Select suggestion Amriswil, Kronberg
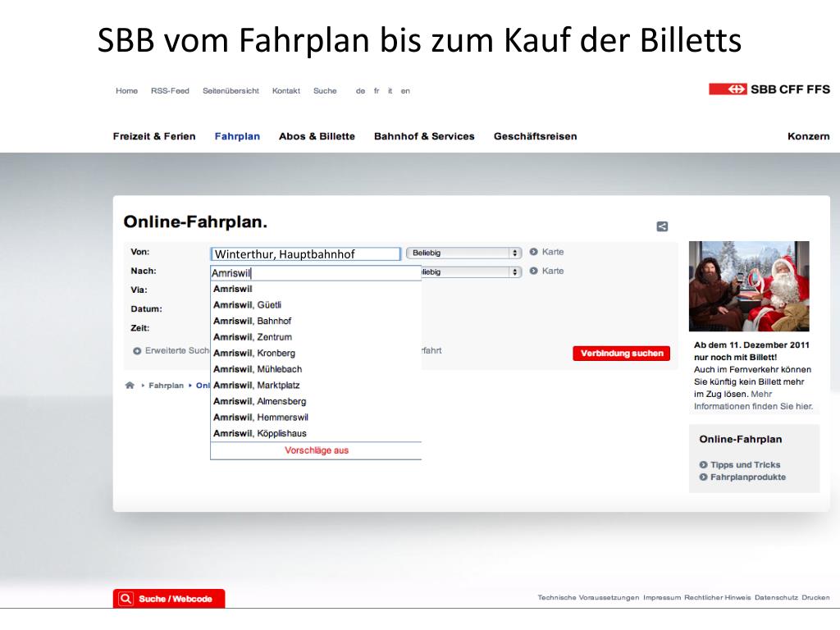The image size is (840, 630). click(x=316, y=354)
